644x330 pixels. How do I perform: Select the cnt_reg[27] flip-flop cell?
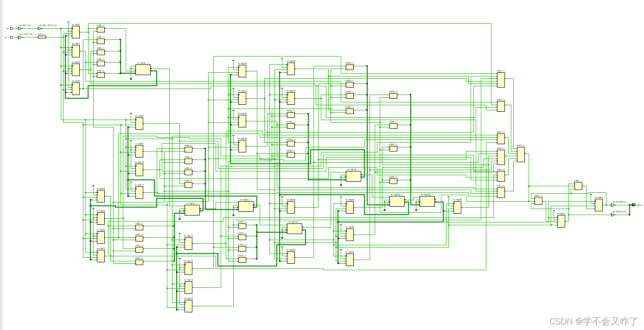coord(350,260)
